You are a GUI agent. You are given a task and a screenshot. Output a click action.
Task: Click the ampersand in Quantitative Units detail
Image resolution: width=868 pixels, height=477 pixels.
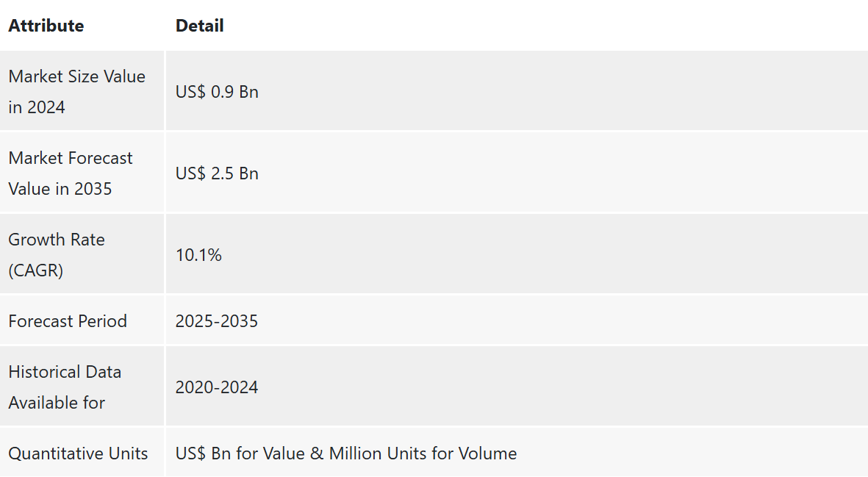[x=317, y=453]
